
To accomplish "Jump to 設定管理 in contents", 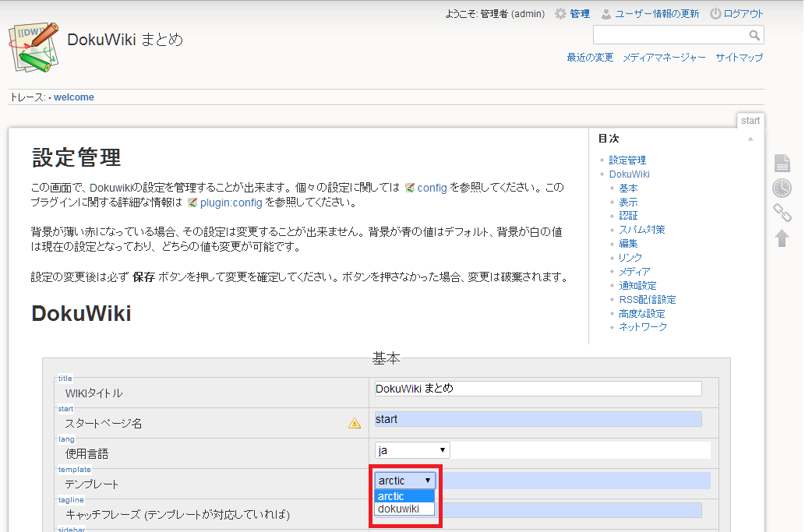I will coord(627,160).
